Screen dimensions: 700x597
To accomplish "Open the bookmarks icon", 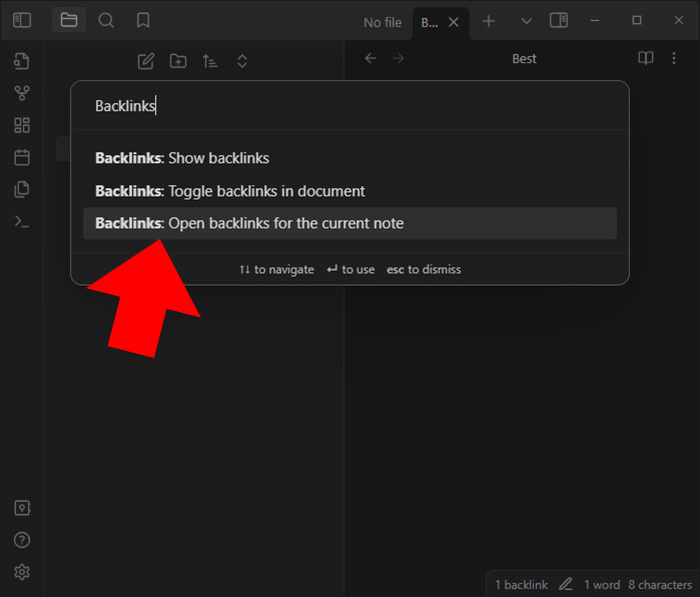I will 143,21.
